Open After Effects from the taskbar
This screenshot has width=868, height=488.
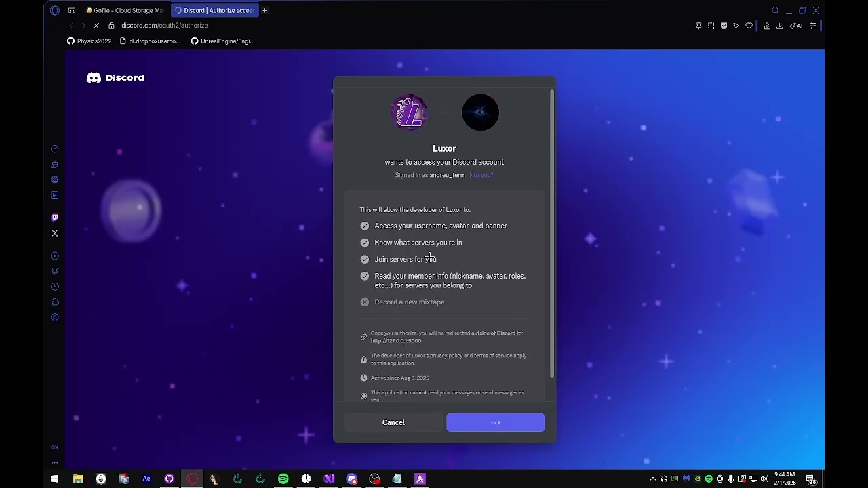tap(146, 479)
